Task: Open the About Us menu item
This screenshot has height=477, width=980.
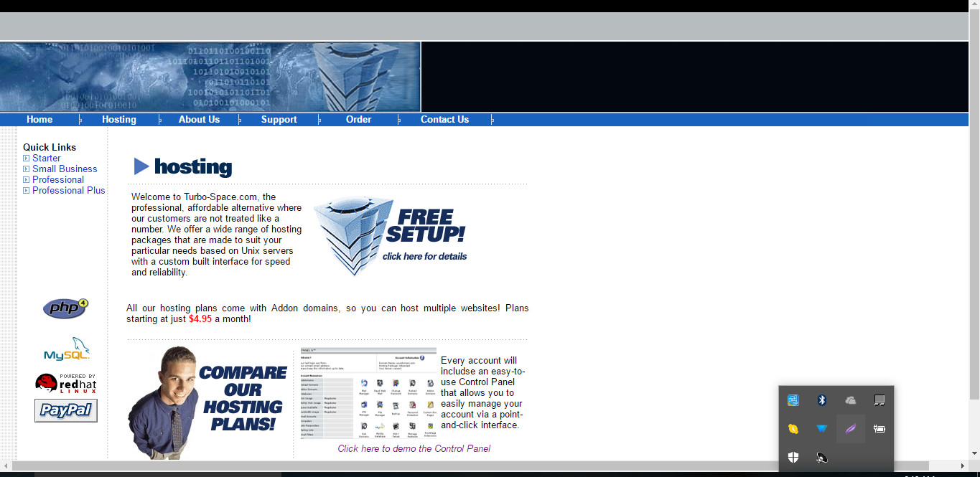Action: [199, 120]
